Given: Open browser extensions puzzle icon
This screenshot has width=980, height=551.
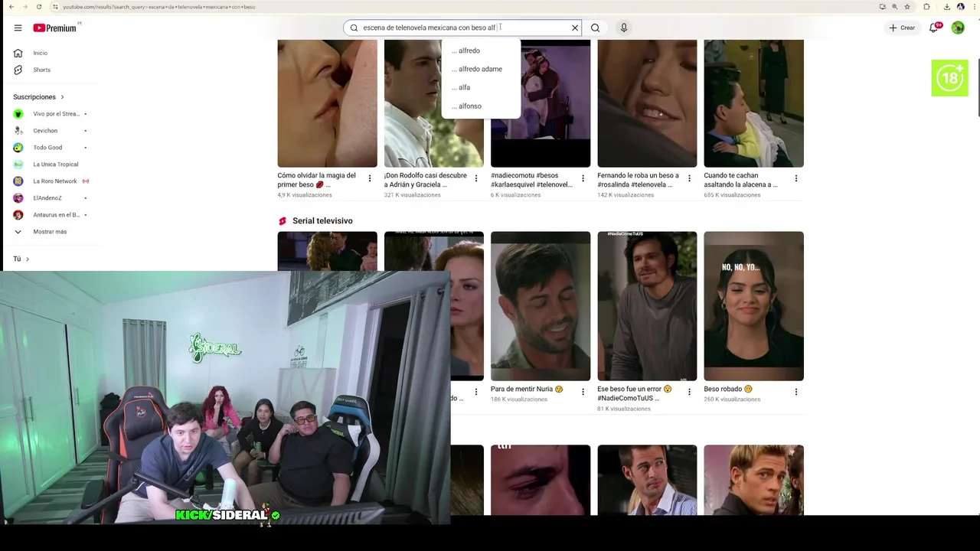Looking at the screenshot, I should click(x=927, y=7).
